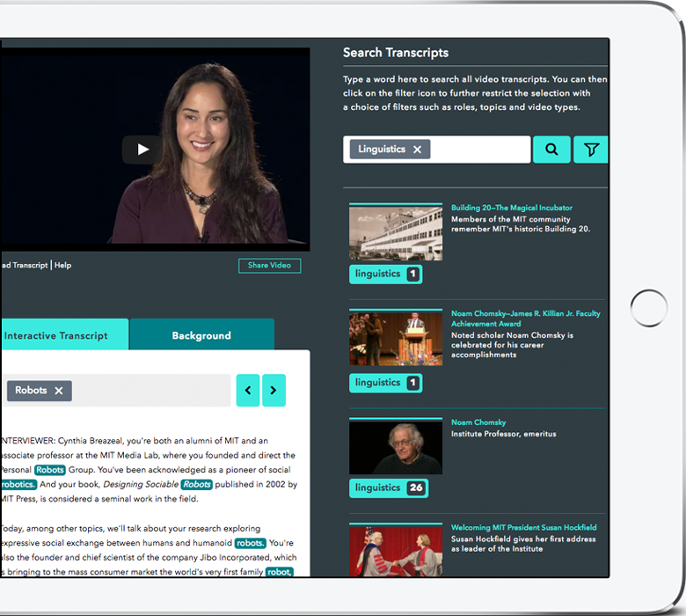
Task: Open the transcript filter funnel icon
Action: (x=591, y=150)
